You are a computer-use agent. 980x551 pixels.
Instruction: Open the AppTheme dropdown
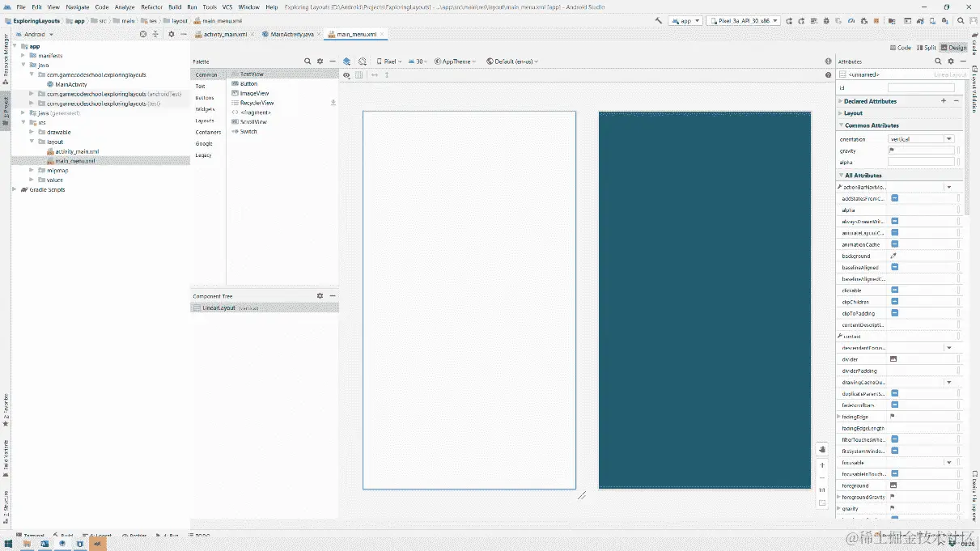coord(456,61)
